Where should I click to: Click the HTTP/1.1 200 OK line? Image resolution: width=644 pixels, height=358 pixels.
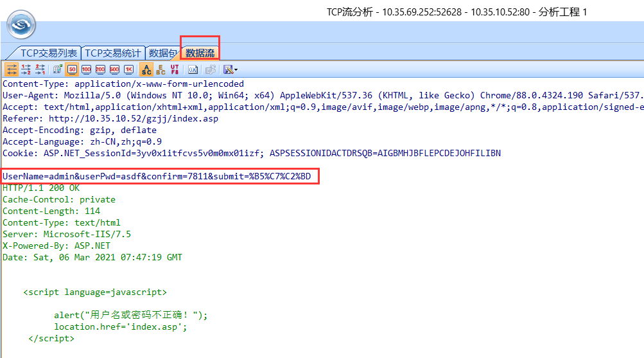(x=41, y=188)
